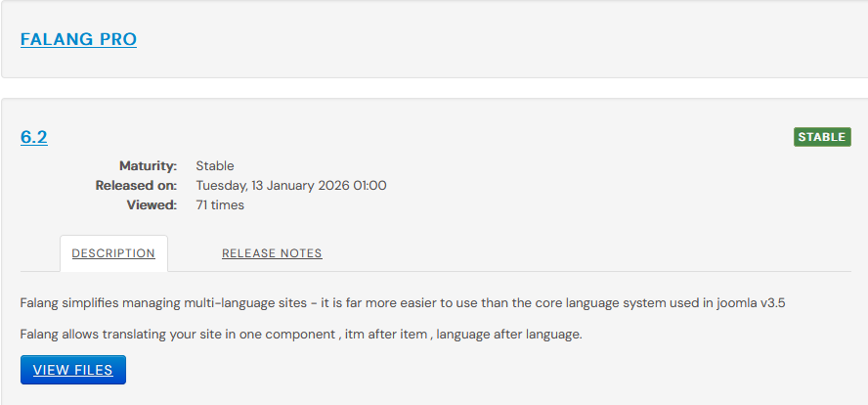Click the Maturity label
The width and height of the screenshot is (868, 405).
[x=148, y=166]
